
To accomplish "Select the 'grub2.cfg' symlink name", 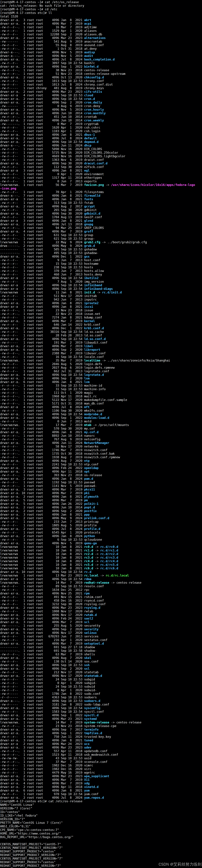I will tap(92, 242).
